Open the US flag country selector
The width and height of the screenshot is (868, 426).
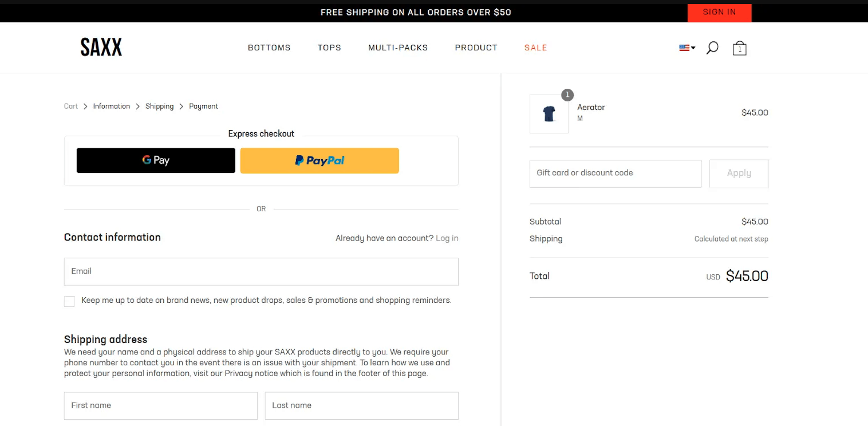coord(687,48)
